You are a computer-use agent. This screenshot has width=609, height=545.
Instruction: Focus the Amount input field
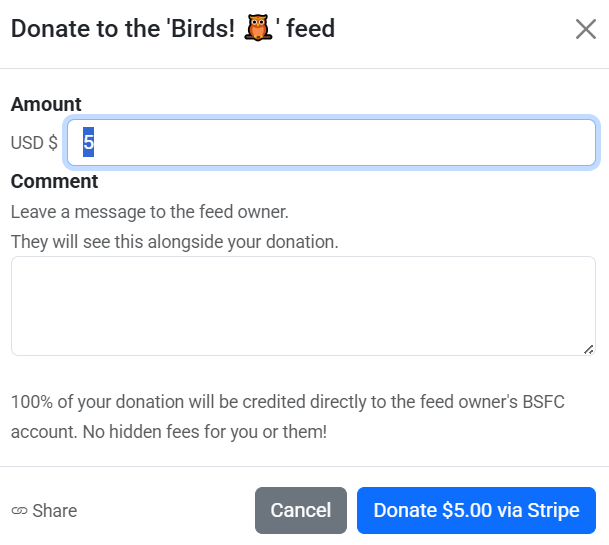340,143
